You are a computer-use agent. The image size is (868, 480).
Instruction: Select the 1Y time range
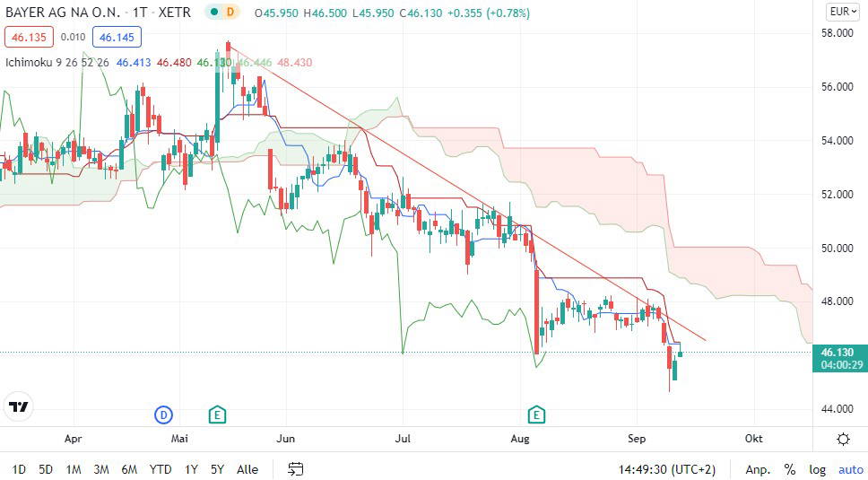coord(191,469)
